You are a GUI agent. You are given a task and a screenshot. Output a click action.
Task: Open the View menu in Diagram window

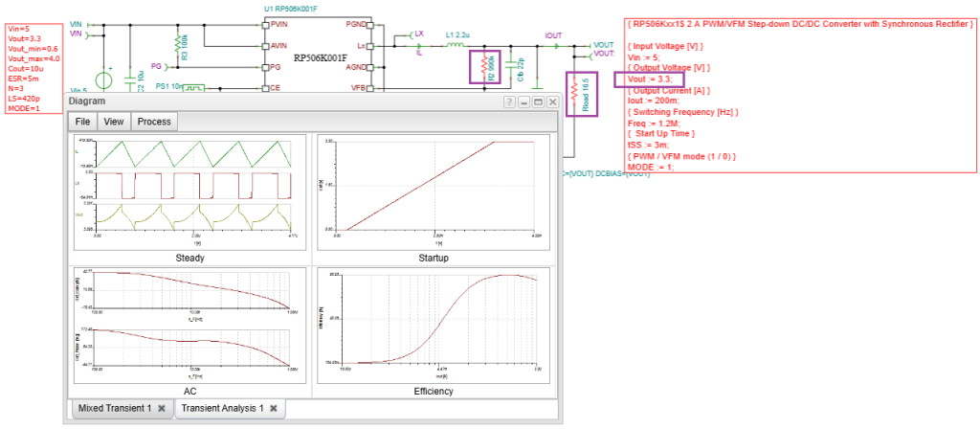pos(113,122)
